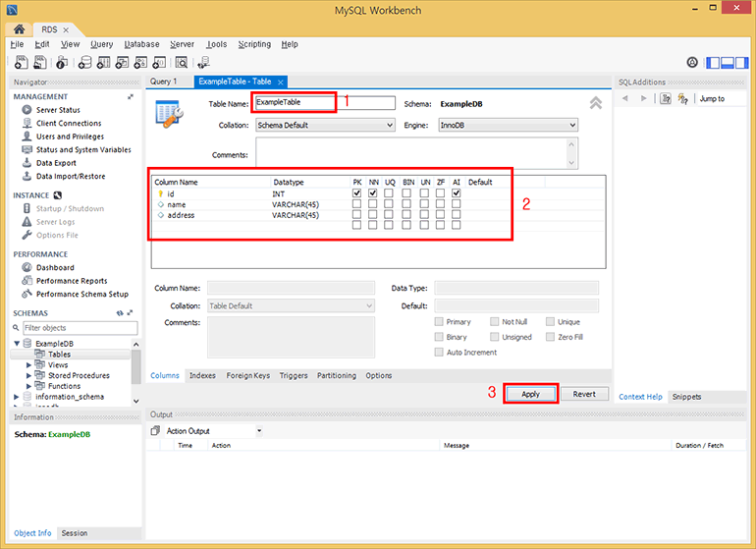Click the create new schema toolbar icon
The image size is (756, 549).
pos(85,63)
